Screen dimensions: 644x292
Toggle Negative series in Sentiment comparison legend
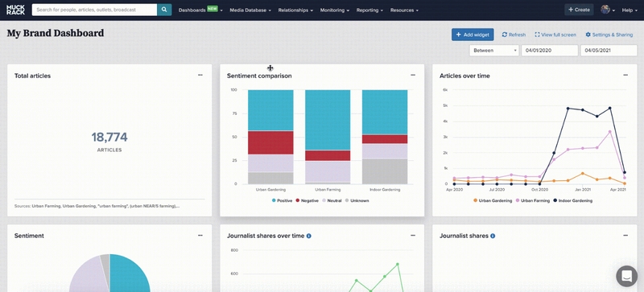click(307, 201)
